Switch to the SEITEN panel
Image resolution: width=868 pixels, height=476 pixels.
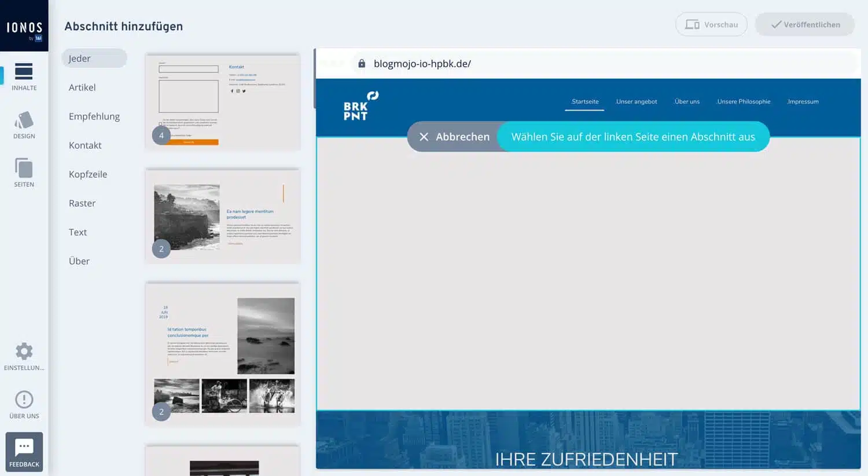click(x=24, y=172)
